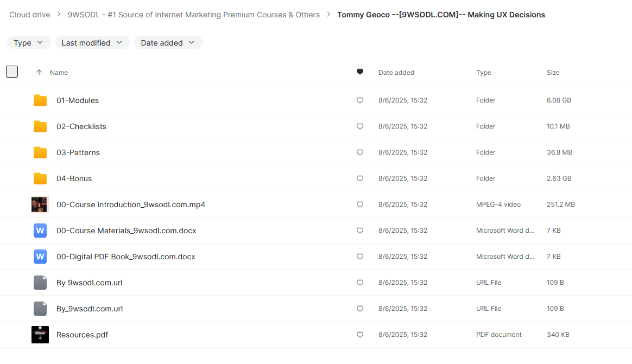Viewport: 632px width, 364px height.
Task: Open the Course Introduction video thumbnail
Action: pyautogui.click(x=40, y=205)
